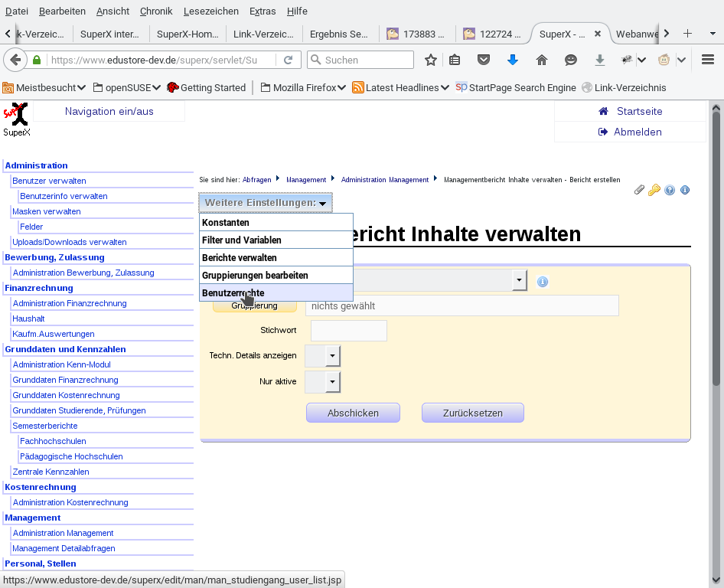Open the Firefox hamburger menu

pos(708,60)
